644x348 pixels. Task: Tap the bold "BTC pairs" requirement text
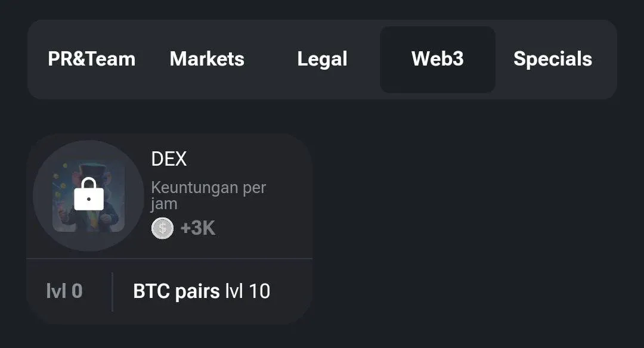[177, 291]
